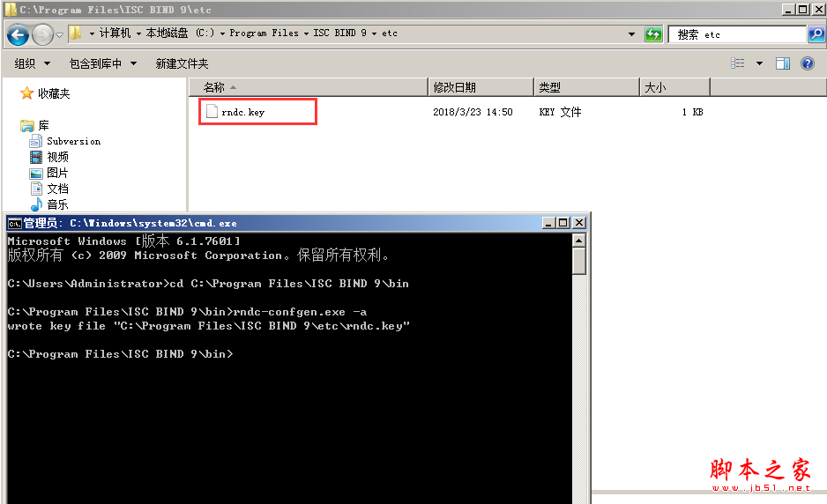Click the KEY 文件 type cell

[x=560, y=112]
